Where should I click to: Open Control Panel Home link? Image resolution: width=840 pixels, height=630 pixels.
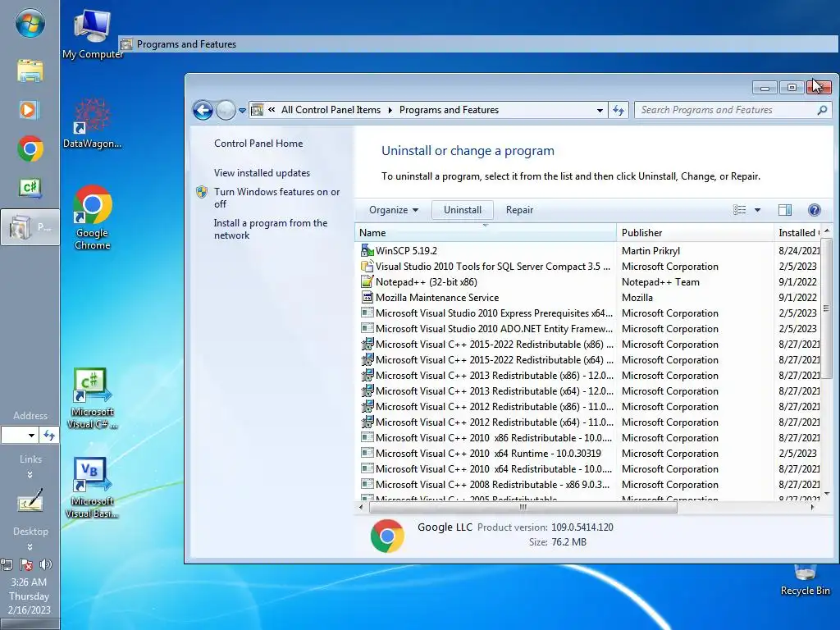tap(258, 144)
